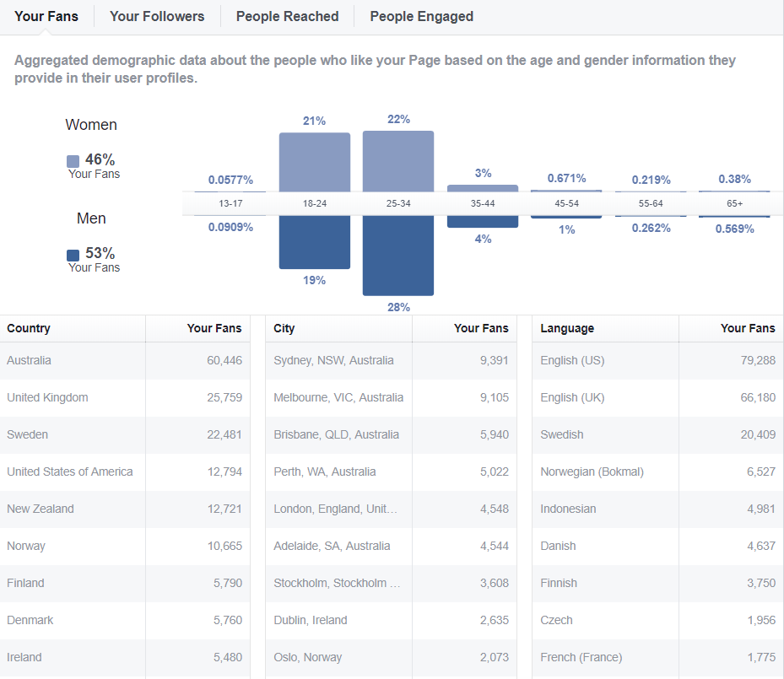Select the People Engaged tab

(421, 16)
